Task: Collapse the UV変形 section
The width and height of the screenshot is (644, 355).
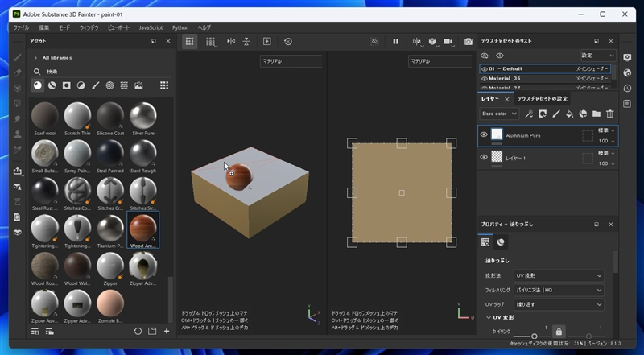Action: pyautogui.click(x=489, y=318)
